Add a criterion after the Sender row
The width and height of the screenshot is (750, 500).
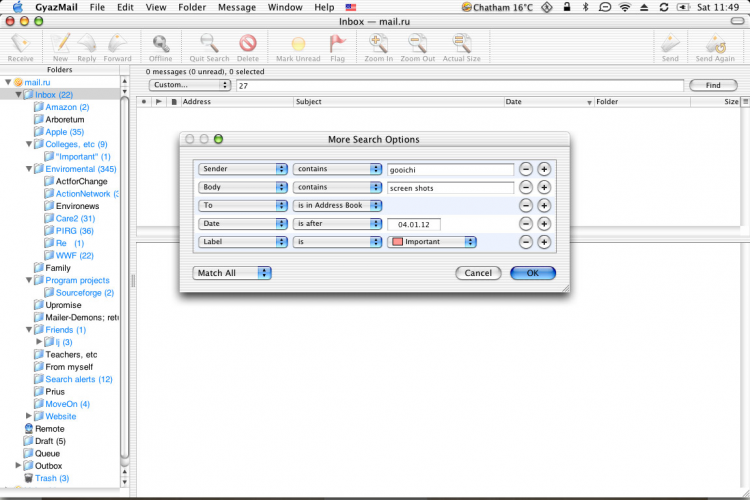tap(544, 169)
